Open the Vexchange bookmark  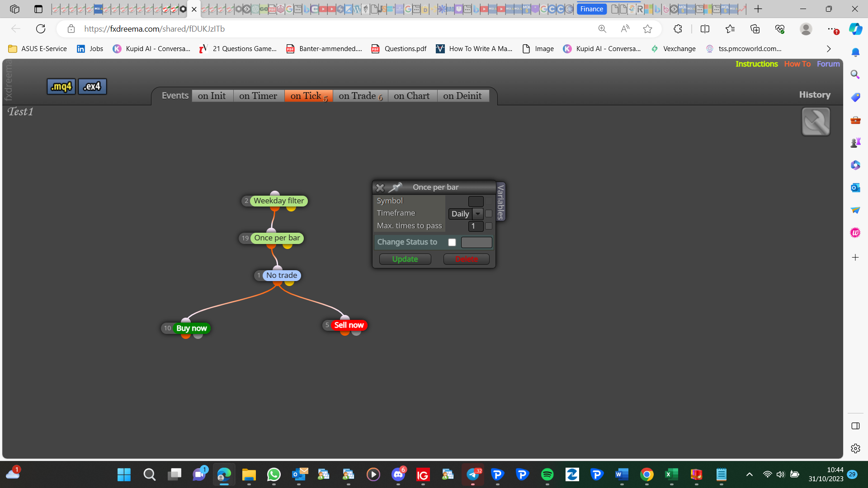(x=673, y=49)
